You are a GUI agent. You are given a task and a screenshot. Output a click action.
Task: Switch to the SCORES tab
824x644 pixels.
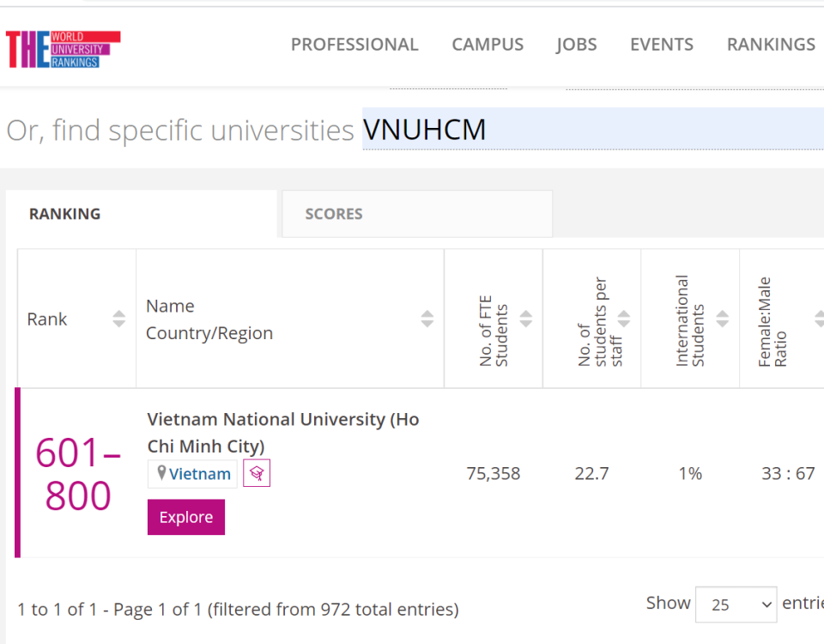(x=417, y=214)
